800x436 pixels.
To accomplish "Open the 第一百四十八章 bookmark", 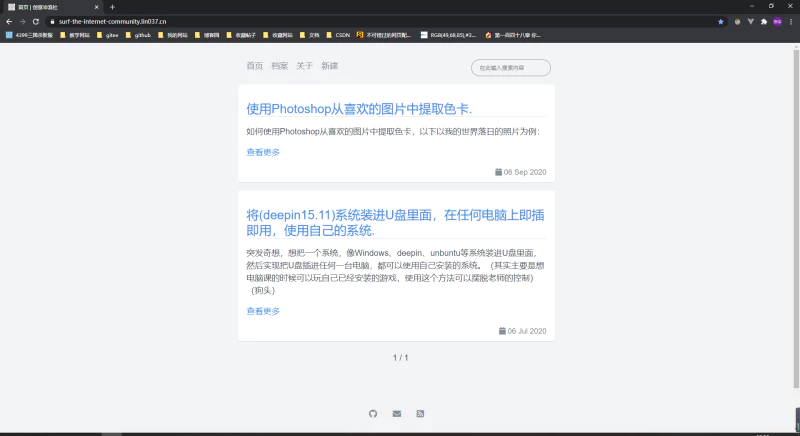I will (x=513, y=35).
